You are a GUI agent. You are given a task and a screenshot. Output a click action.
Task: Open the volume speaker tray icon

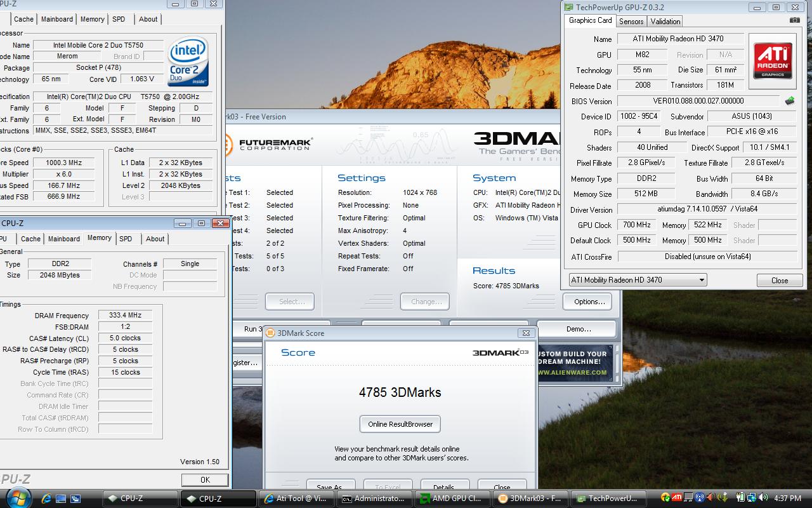coord(762,498)
